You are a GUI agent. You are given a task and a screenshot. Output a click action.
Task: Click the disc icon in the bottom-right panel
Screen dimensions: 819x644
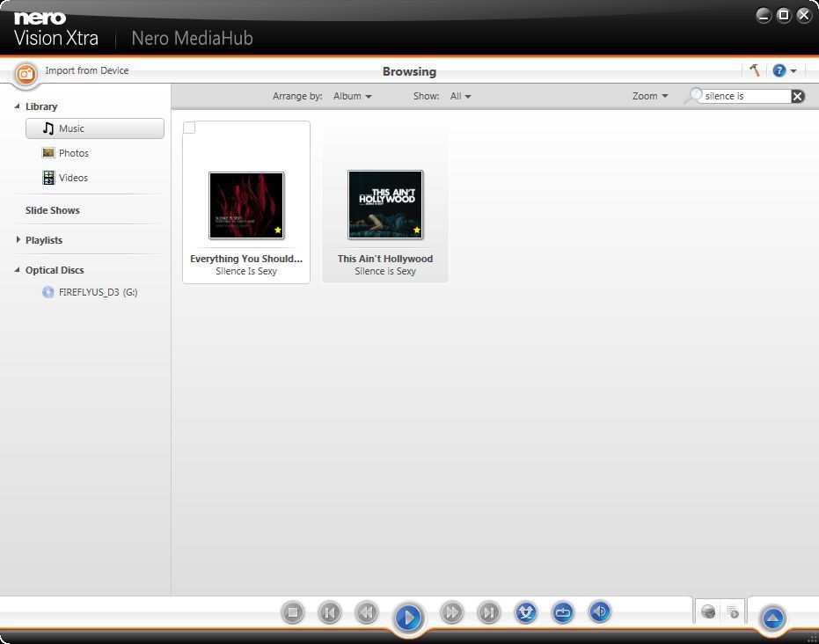tap(708, 611)
